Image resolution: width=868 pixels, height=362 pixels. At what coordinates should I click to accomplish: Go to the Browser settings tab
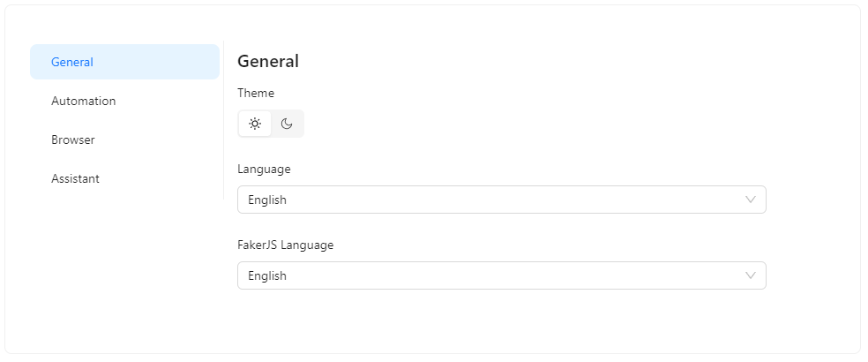(x=73, y=140)
